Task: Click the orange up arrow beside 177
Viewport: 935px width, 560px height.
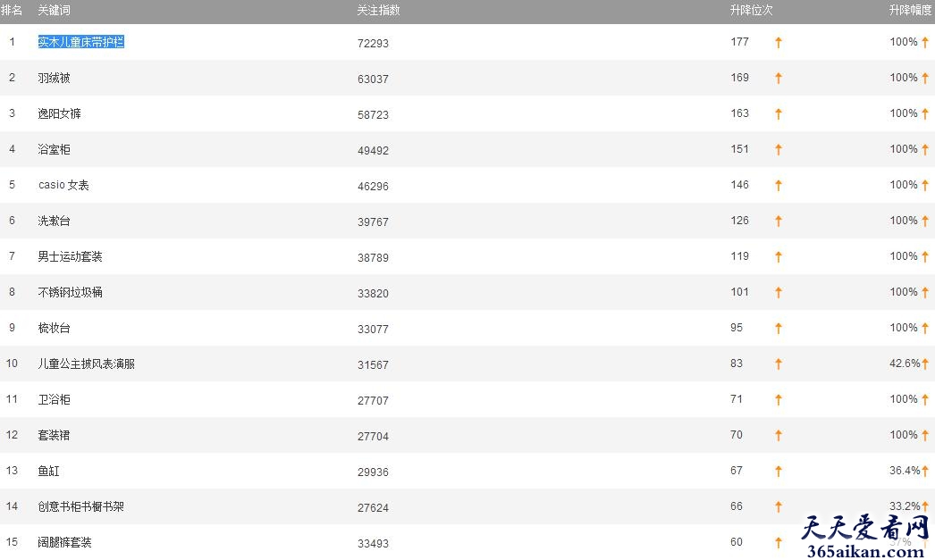Action: pyautogui.click(x=779, y=42)
